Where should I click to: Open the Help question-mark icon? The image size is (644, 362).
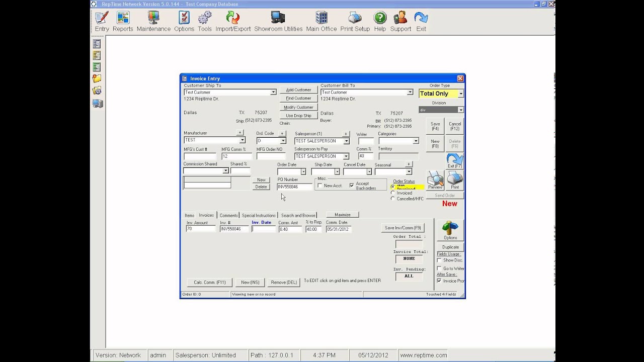(x=380, y=22)
